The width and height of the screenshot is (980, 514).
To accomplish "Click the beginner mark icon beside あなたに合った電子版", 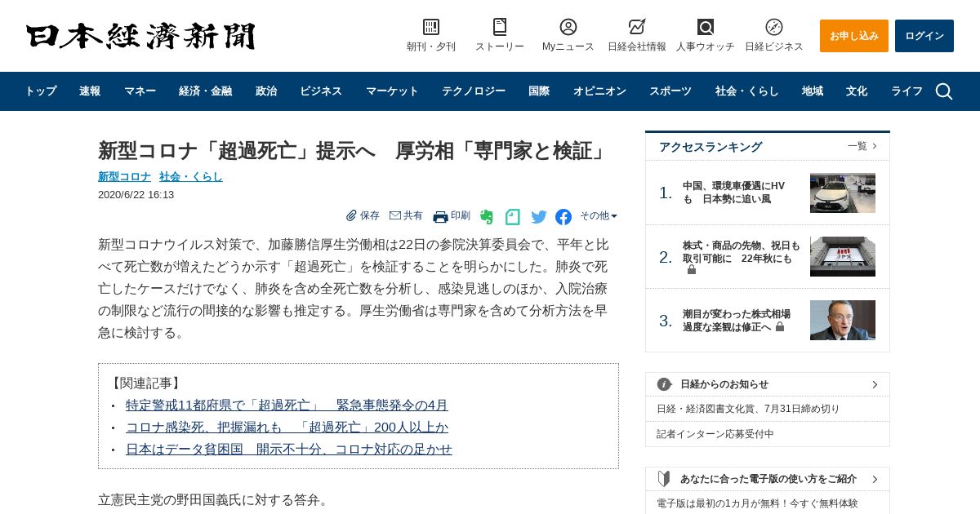I will click(664, 479).
